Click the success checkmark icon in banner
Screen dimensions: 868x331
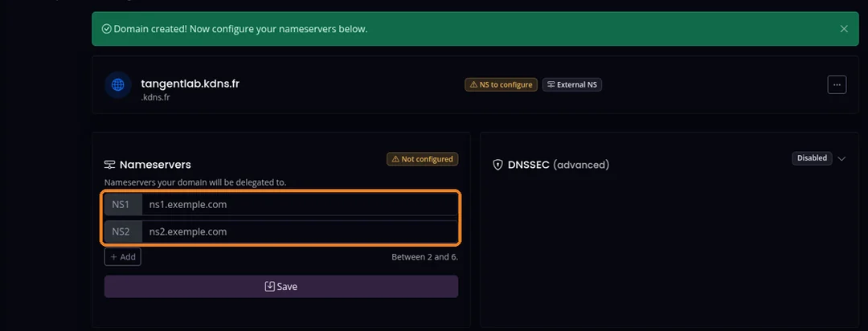pos(106,29)
